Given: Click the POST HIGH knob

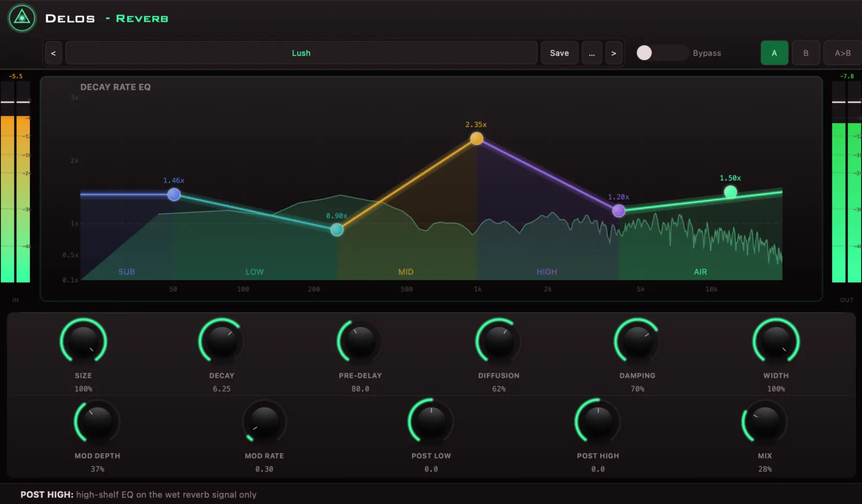Looking at the screenshot, I should [598, 422].
